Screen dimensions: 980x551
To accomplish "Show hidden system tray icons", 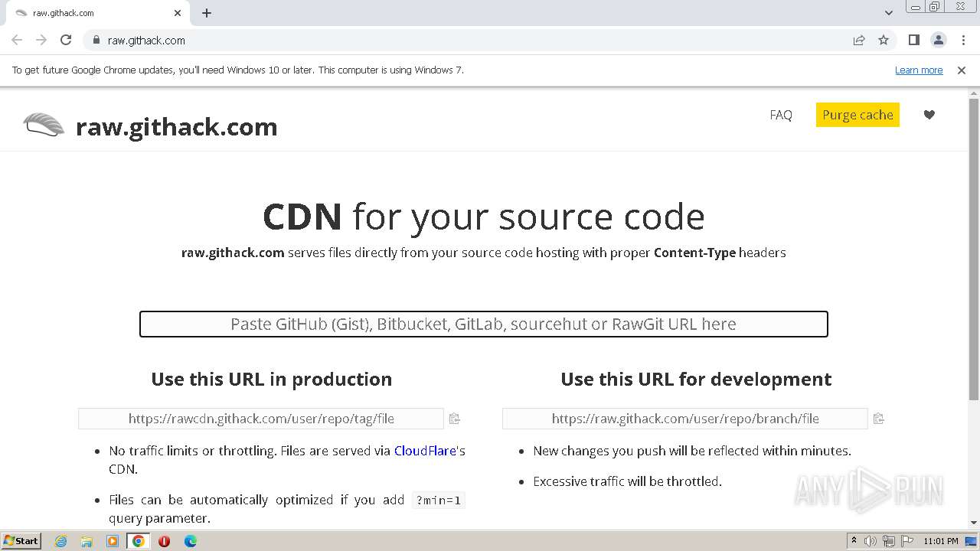I will pyautogui.click(x=854, y=541).
